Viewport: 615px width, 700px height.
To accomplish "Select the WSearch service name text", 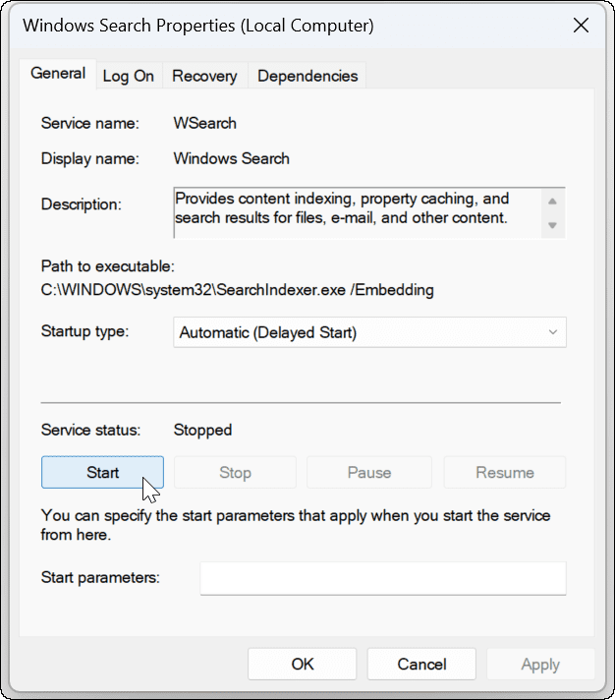I will coord(204,123).
